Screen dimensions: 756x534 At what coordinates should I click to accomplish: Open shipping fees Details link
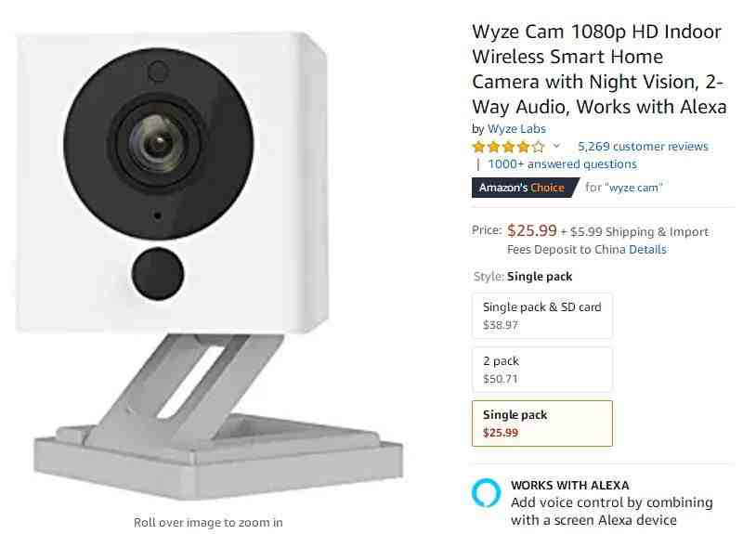point(647,250)
